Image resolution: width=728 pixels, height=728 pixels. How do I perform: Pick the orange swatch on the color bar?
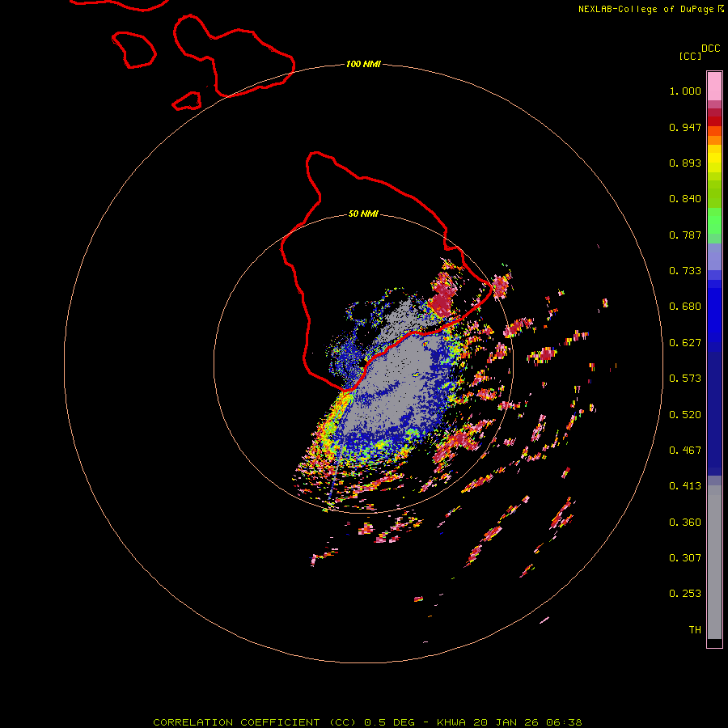(714, 140)
